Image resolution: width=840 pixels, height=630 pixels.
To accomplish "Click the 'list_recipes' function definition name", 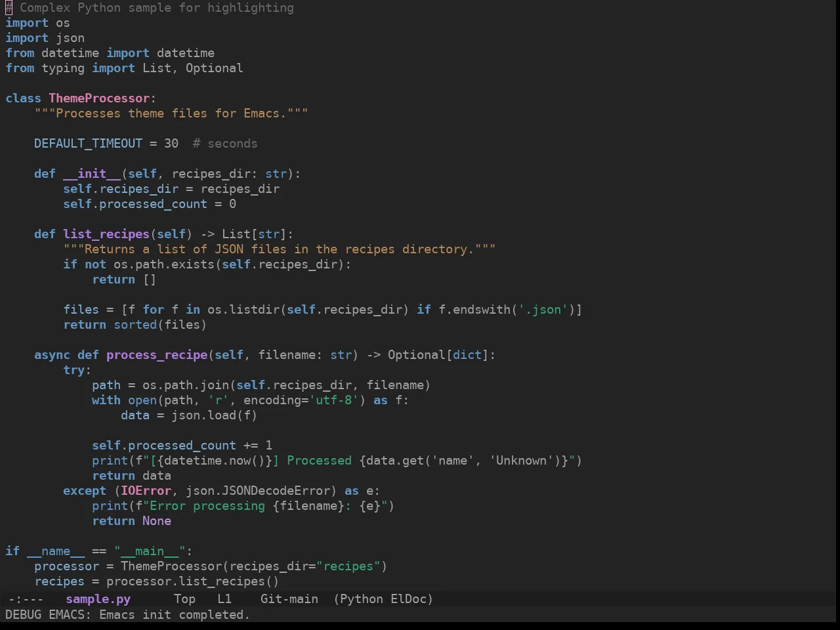I will coord(106,234).
